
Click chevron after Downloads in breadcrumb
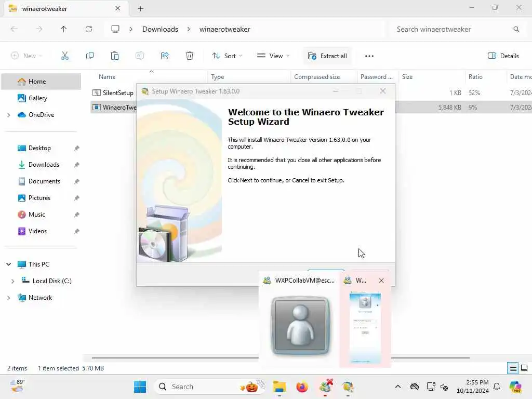click(189, 29)
